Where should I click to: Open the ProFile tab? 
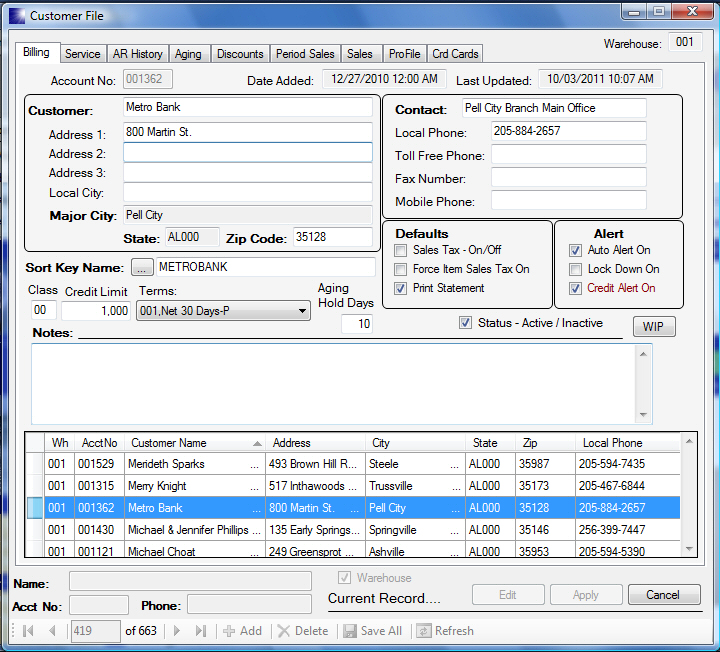(x=405, y=54)
